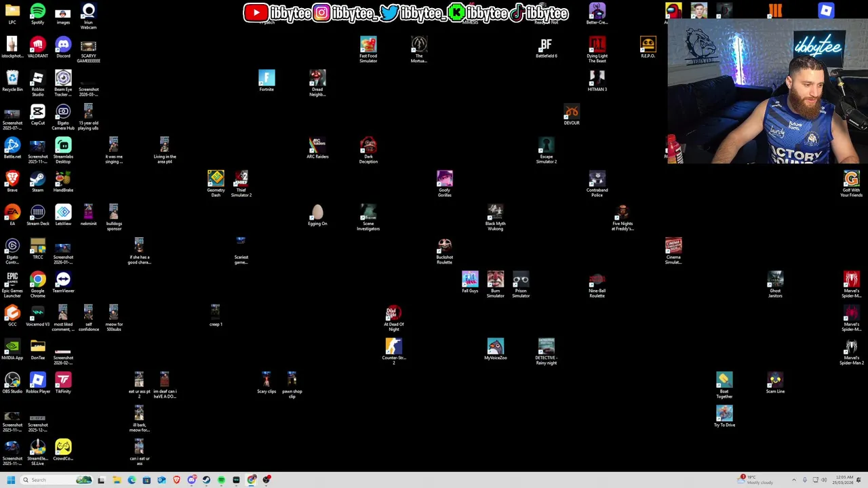Open the VALORANT desktop shortcut
The height and width of the screenshot is (488, 868).
[37, 47]
